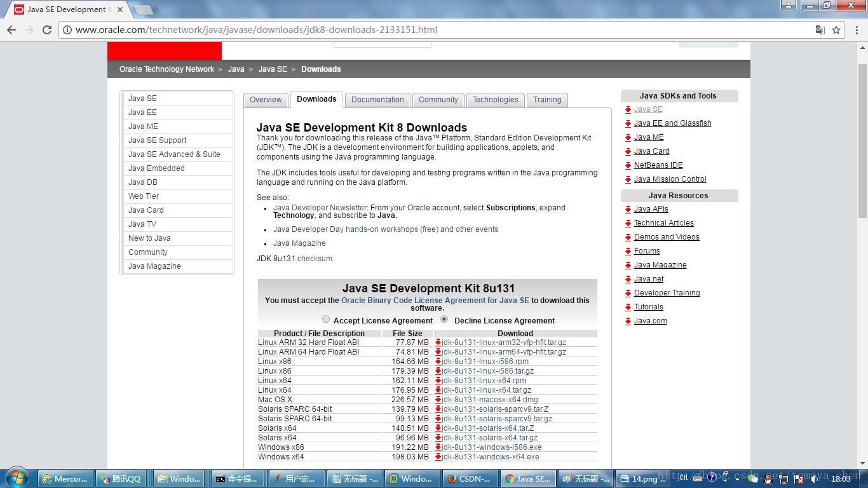Open the 14.png taskbar window
This screenshot has height=488, width=868.
coord(644,478)
